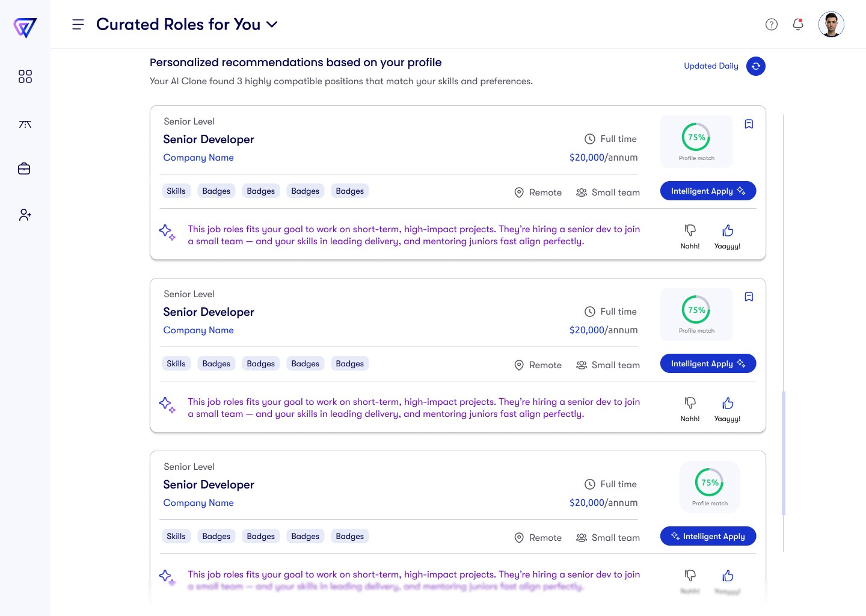This screenshot has width=866, height=616.
Task: Open the jobs briefcase icon in sidebar
Action: point(24,168)
